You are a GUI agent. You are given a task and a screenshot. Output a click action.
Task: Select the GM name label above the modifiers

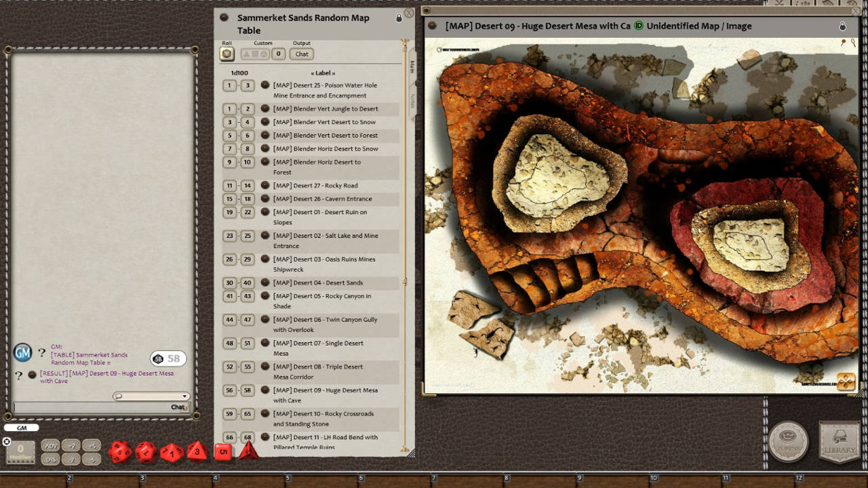coord(22,428)
